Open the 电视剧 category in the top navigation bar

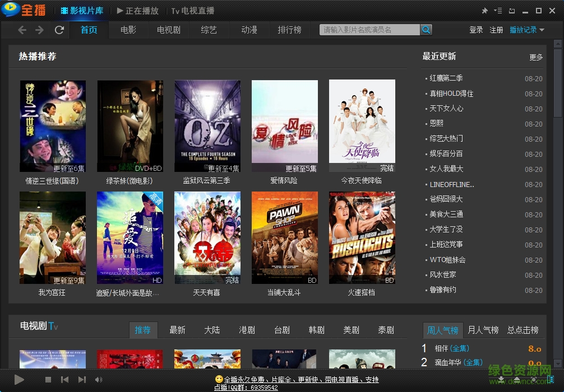[169, 30]
